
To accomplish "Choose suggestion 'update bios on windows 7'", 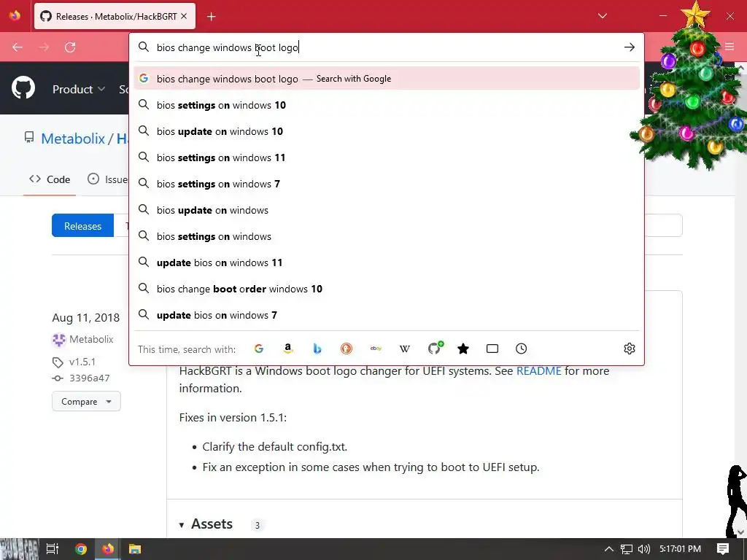I will [387, 315].
